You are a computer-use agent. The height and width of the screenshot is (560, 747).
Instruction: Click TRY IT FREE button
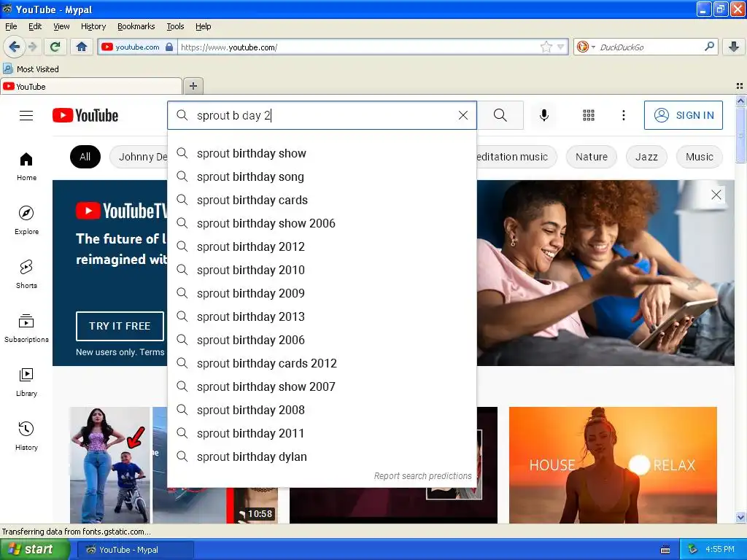120,326
